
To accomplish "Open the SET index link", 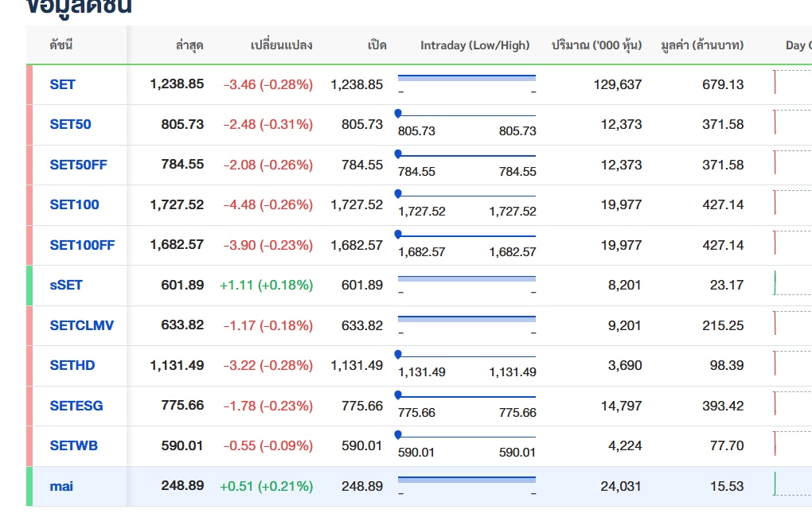I will click(62, 84).
